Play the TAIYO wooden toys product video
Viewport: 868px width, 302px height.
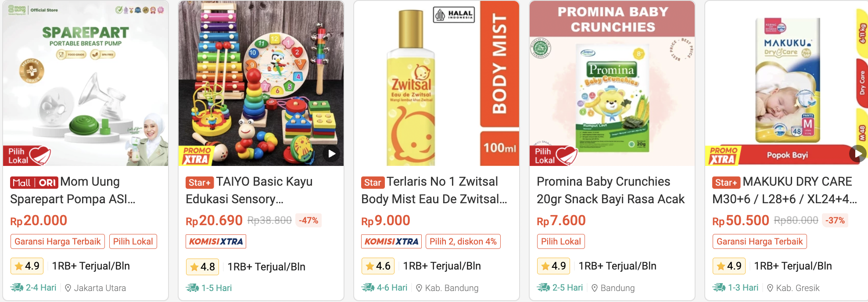332,154
